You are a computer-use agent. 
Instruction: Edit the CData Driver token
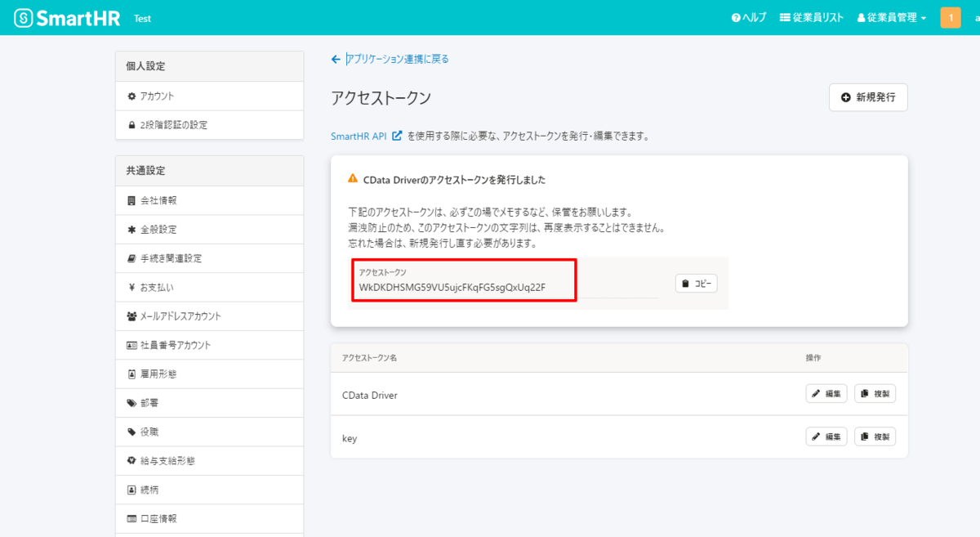click(826, 394)
